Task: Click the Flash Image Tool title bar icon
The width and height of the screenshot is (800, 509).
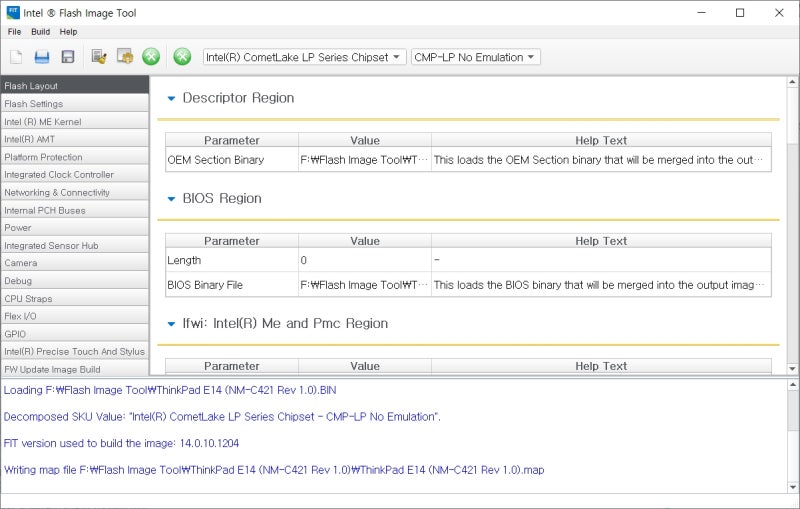Action: pos(13,12)
